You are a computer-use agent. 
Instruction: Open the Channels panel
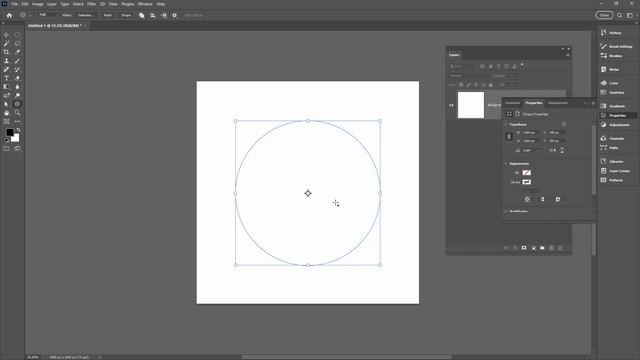[616, 139]
